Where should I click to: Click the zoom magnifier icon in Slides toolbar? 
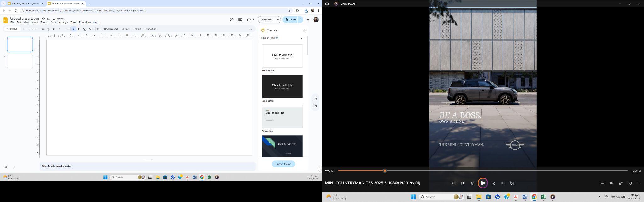(x=54, y=29)
